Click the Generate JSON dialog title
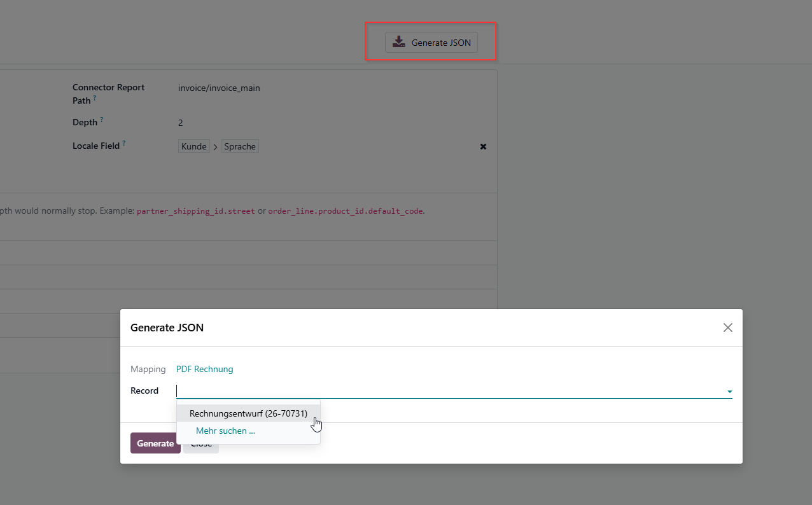Viewport: 812px width, 505px height. (x=167, y=328)
